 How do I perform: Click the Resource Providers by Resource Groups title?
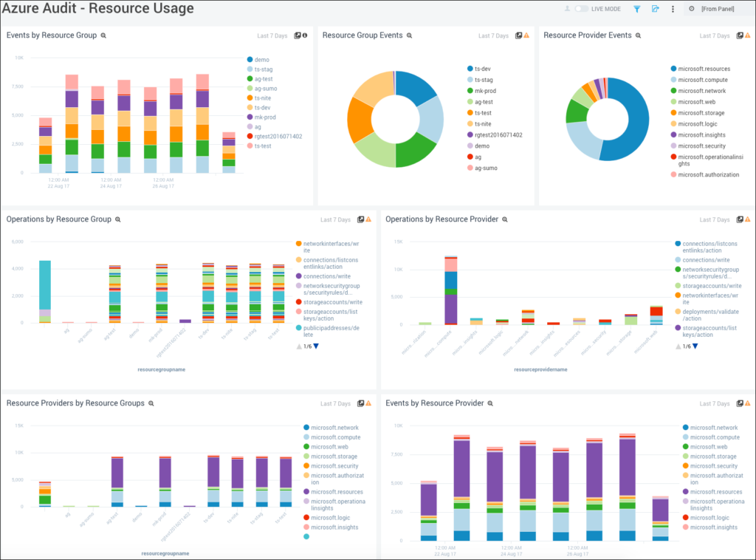tap(75, 403)
